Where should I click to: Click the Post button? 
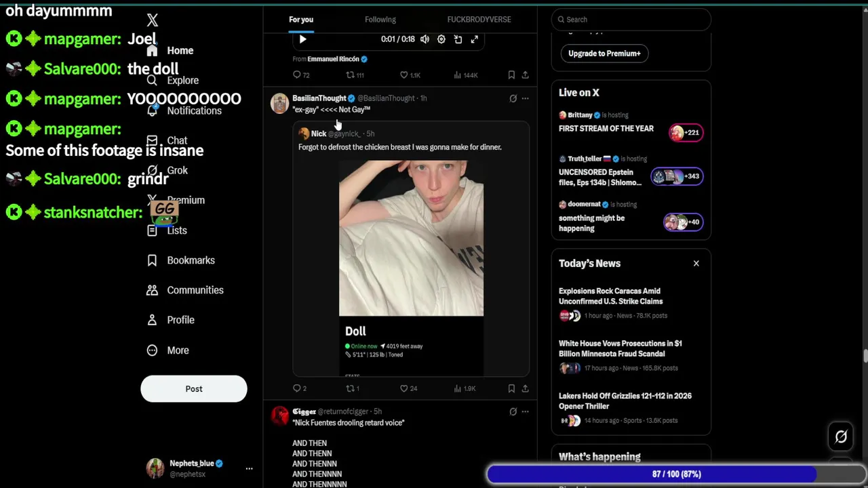[194, 389]
